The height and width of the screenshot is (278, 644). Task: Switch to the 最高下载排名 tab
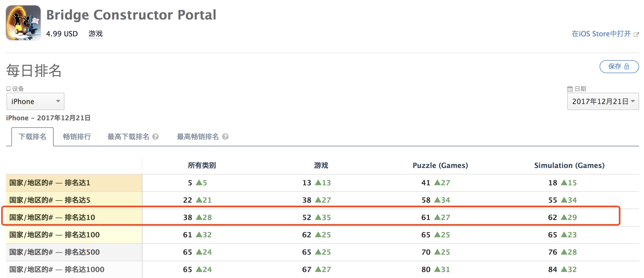coord(128,137)
